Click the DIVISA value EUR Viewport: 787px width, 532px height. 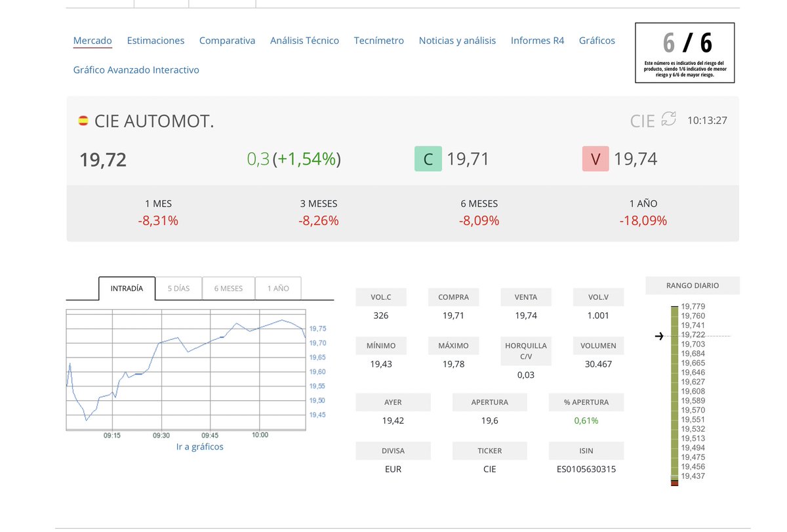(x=393, y=469)
